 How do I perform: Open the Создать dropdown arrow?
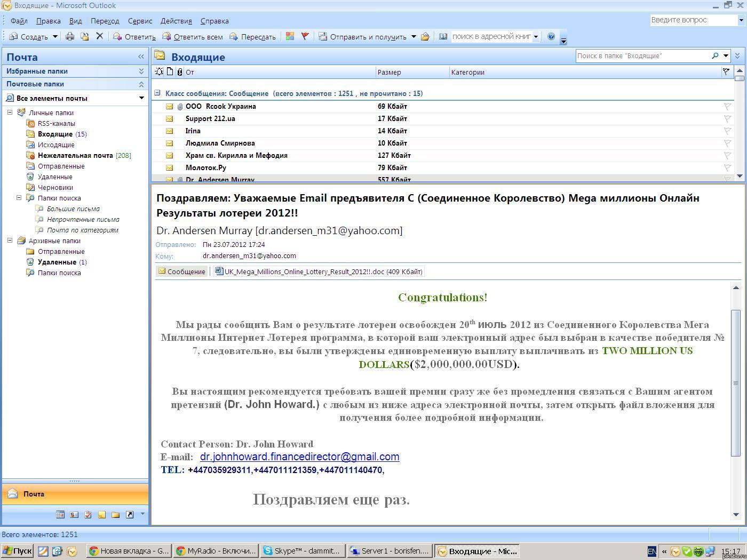click(55, 37)
